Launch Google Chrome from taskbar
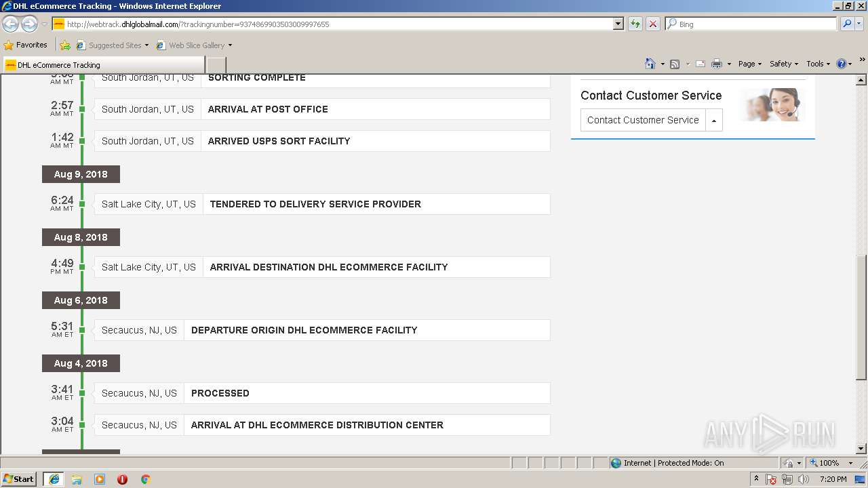Viewport: 868px width, 488px height. pyautogui.click(x=145, y=479)
